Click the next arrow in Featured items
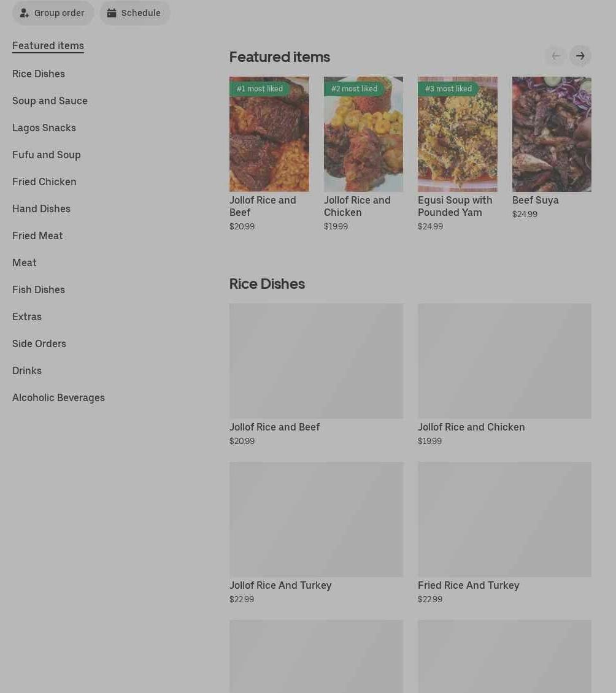 coord(580,56)
